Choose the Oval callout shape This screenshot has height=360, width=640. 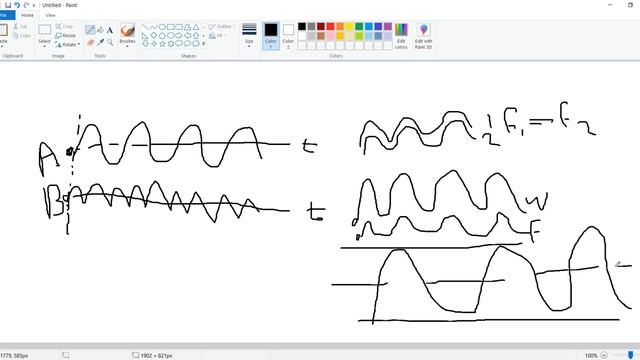(x=188, y=44)
